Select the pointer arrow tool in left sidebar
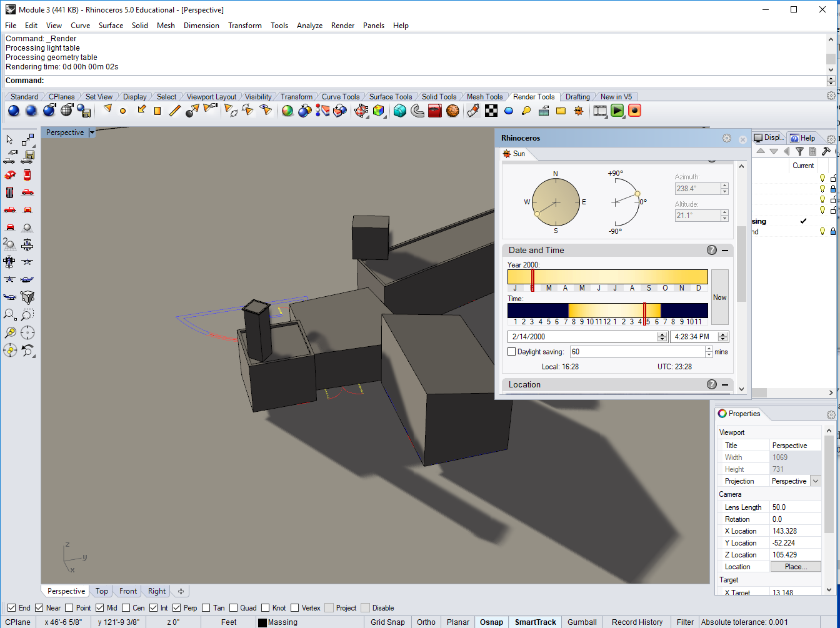 [x=10, y=139]
